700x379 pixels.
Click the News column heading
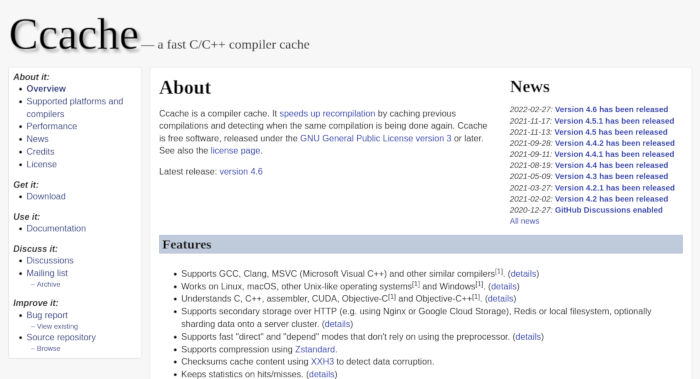click(529, 87)
